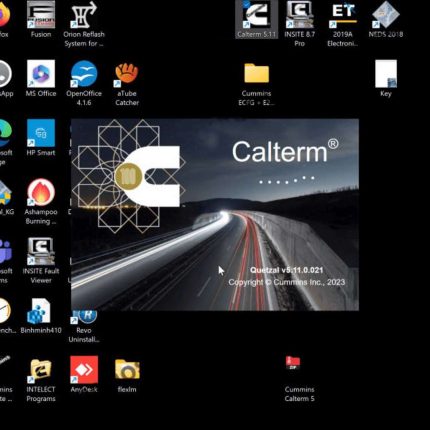Select the Calterm 5.11 desktop shortcut
This screenshot has width=430, height=430.
[256, 19]
